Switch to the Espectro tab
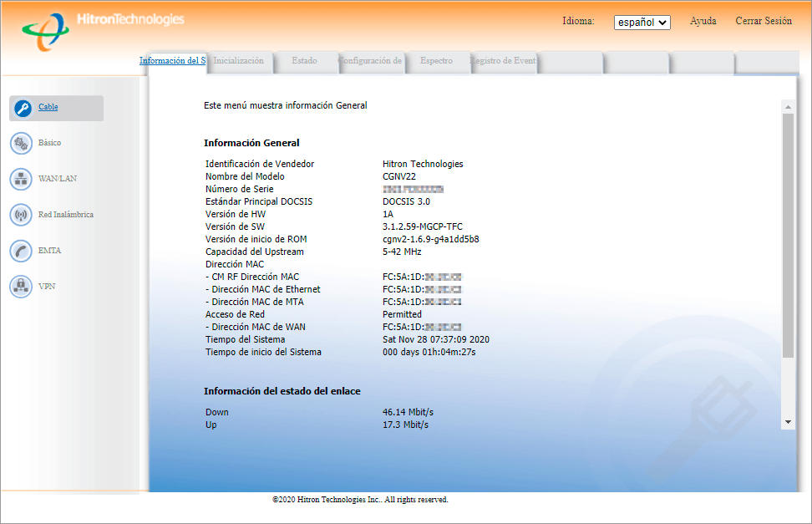Screen dimensions: 812x524 point(436,61)
